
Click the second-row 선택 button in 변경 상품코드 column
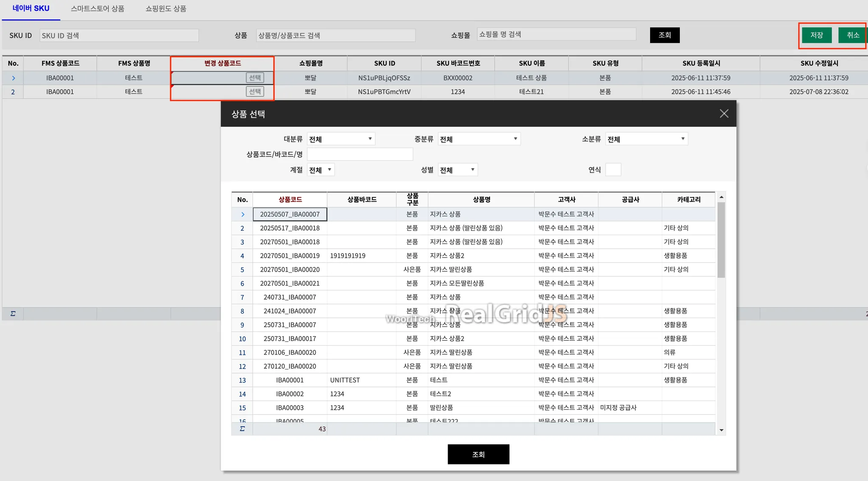pos(255,92)
